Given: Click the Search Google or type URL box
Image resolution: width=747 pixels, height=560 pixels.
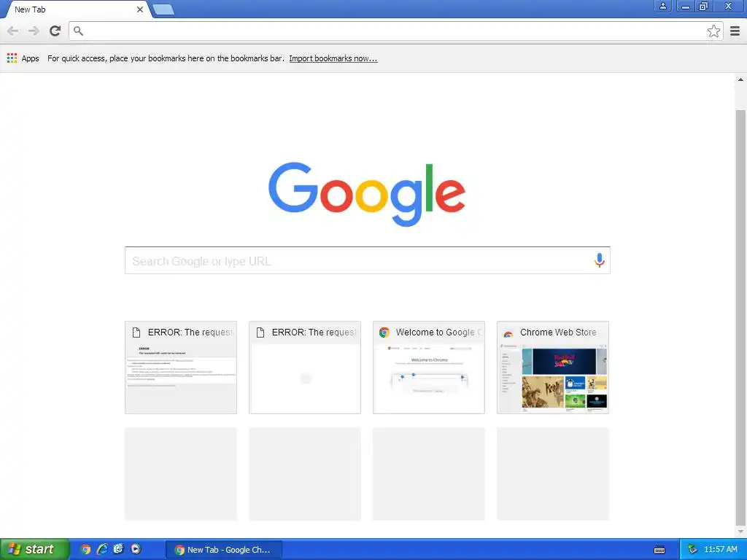Looking at the screenshot, I should point(368,260).
